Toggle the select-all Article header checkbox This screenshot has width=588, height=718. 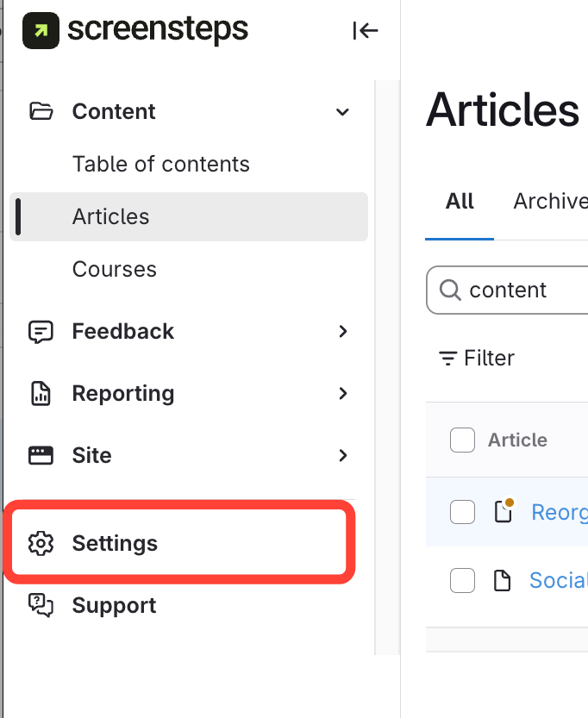tap(463, 440)
